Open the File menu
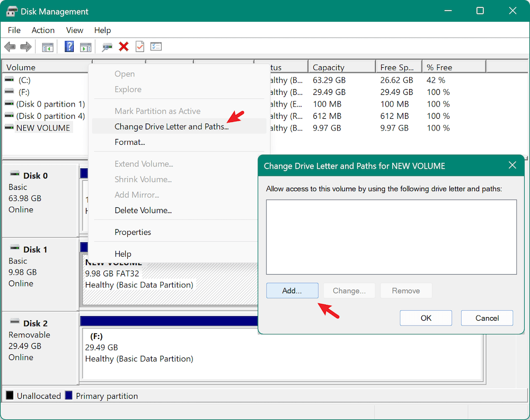The image size is (530, 420). [14, 30]
